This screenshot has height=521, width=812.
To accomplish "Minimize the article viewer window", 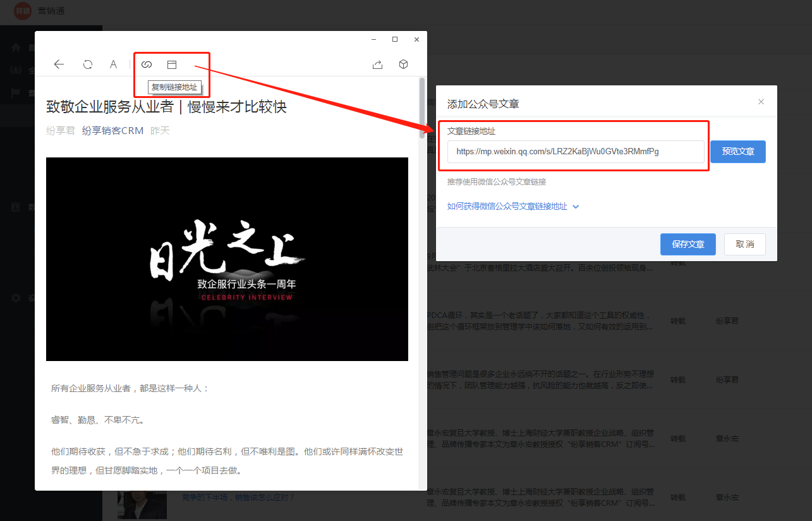I will pyautogui.click(x=374, y=39).
